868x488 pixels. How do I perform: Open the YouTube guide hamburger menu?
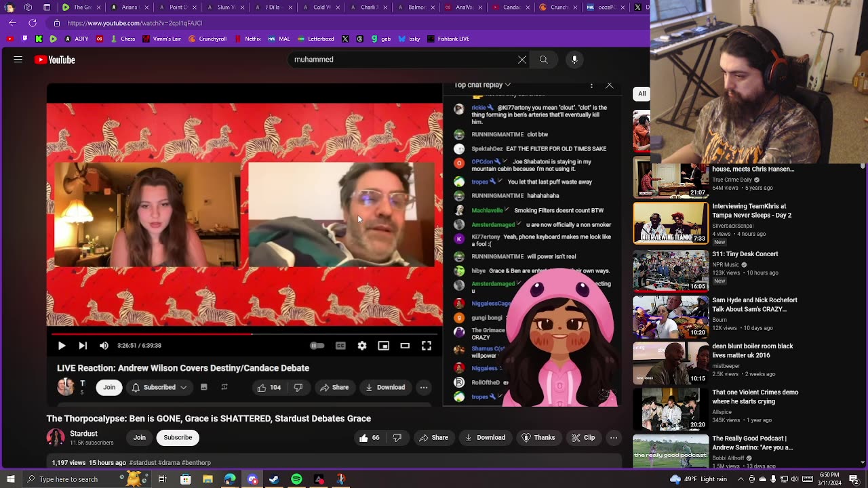[x=18, y=60]
